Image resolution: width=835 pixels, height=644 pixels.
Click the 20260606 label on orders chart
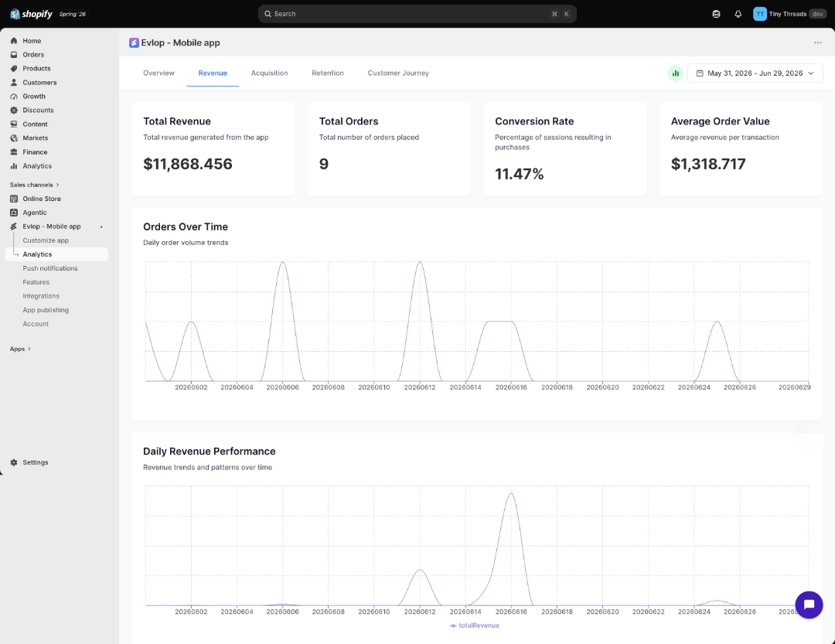(283, 387)
